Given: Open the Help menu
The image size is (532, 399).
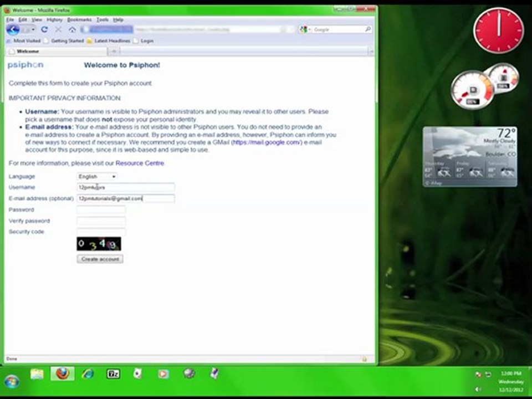Looking at the screenshot, I should click(x=118, y=20).
